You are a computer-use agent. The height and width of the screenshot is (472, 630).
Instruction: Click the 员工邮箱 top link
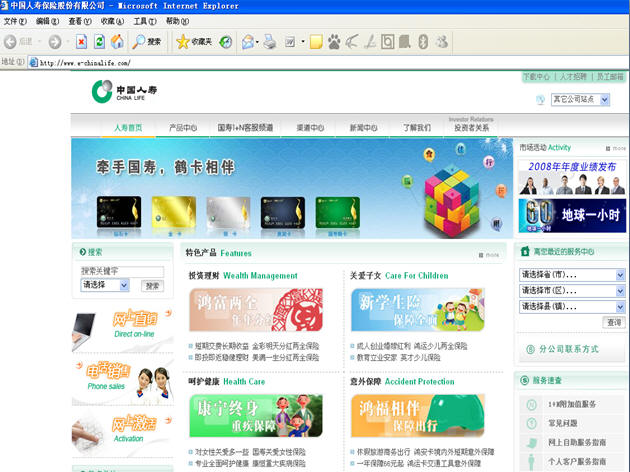(x=610, y=76)
